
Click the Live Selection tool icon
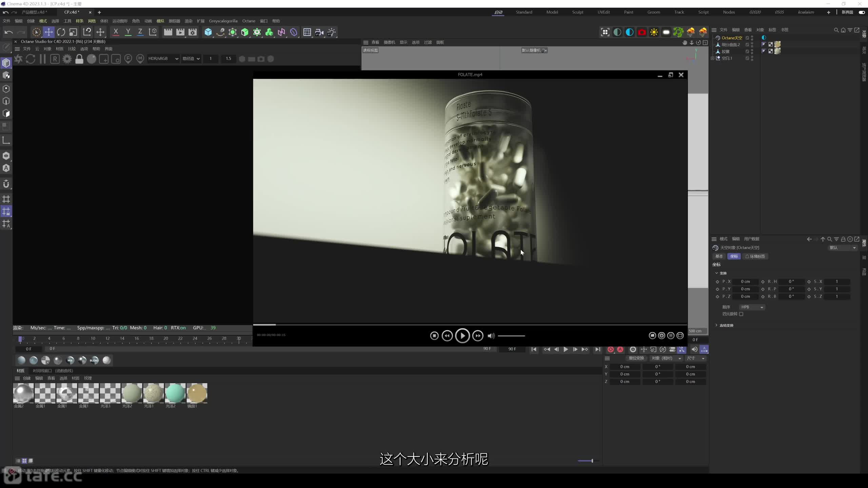click(x=36, y=32)
